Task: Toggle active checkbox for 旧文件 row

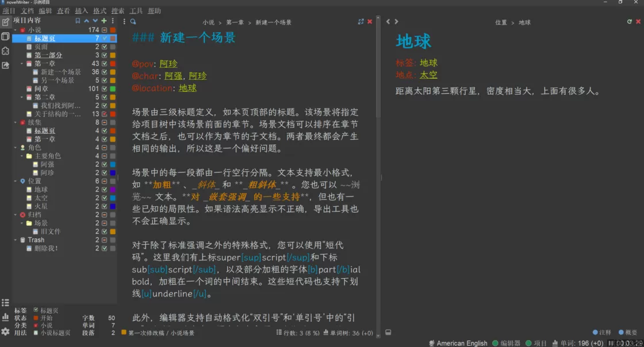Action: tap(104, 232)
